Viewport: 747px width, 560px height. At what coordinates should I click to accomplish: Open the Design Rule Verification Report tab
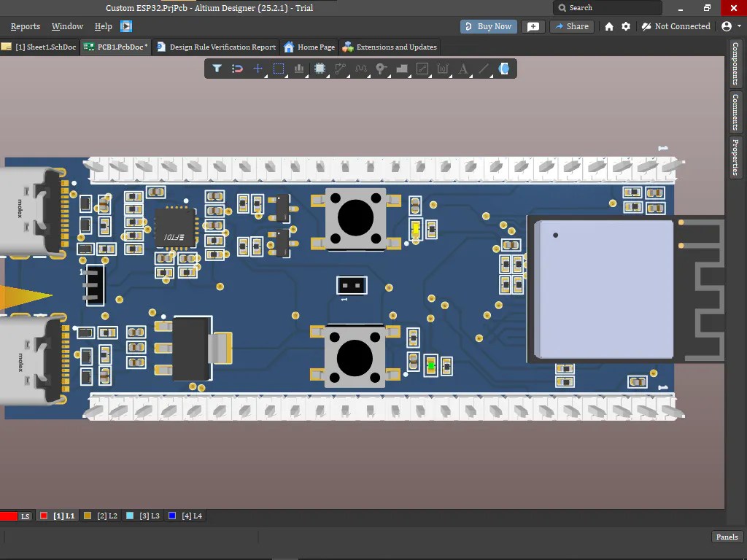(x=216, y=47)
